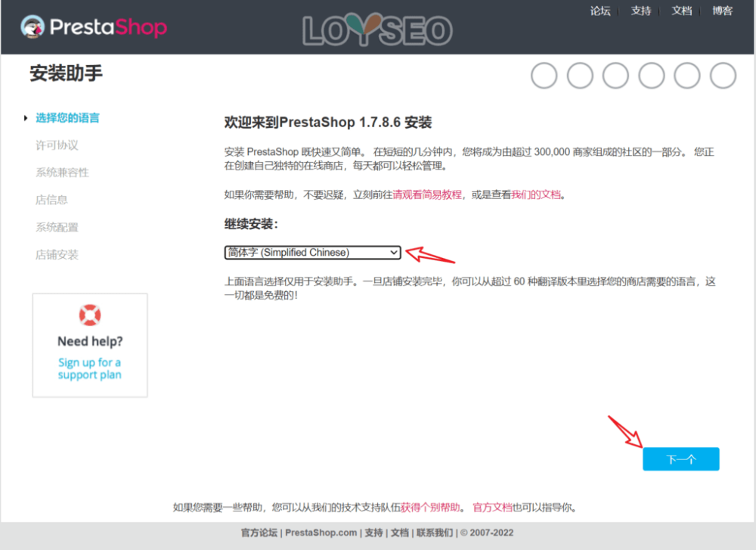Open the 请观看简易教程 tutorial link
Viewport: 756px width, 550px height.
click(x=427, y=194)
